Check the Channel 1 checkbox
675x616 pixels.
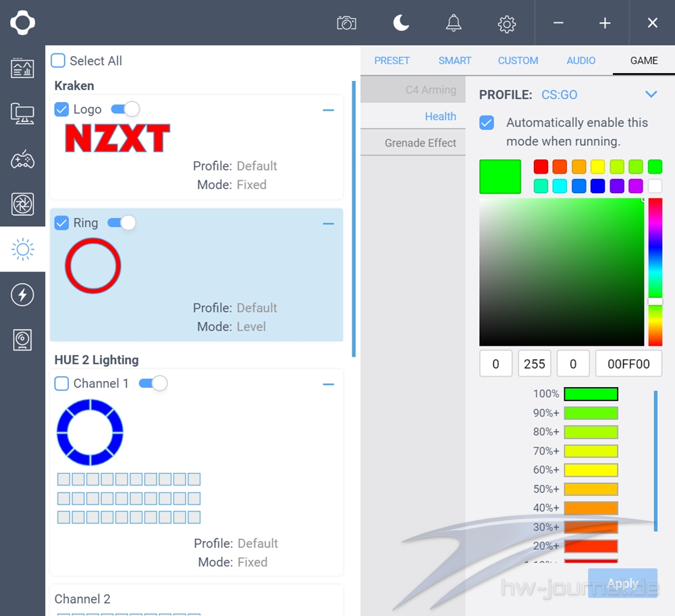click(61, 384)
